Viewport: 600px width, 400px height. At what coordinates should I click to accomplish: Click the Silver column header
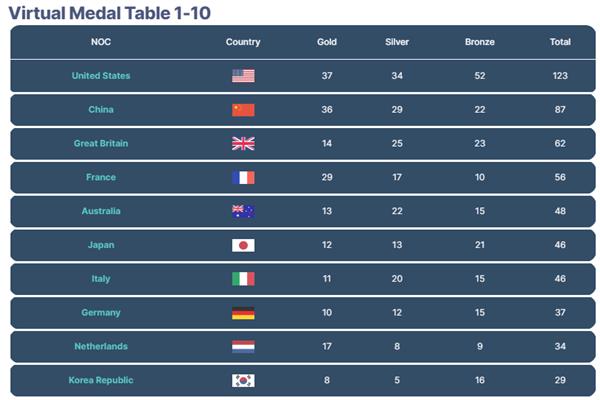tap(397, 42)
